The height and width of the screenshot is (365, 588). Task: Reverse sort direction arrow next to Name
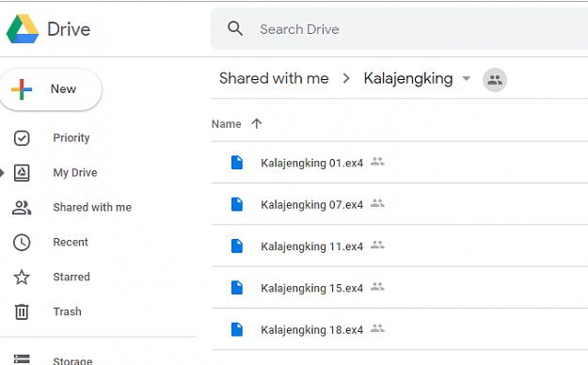click(257, 123)
